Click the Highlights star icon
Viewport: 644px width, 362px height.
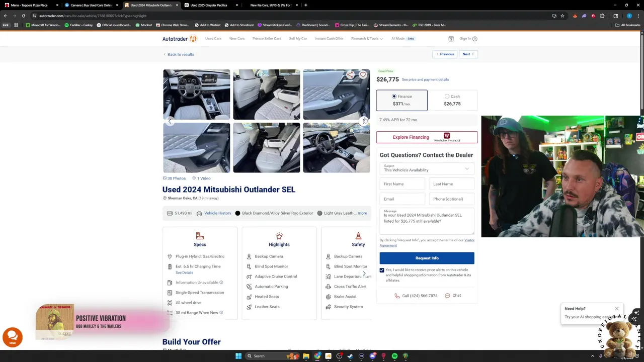(x=279, y=236)
